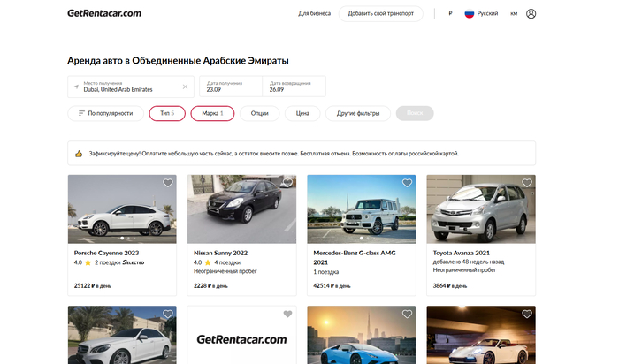
Task: Click the sort icon beside По популярности
Action: (80, 113)
